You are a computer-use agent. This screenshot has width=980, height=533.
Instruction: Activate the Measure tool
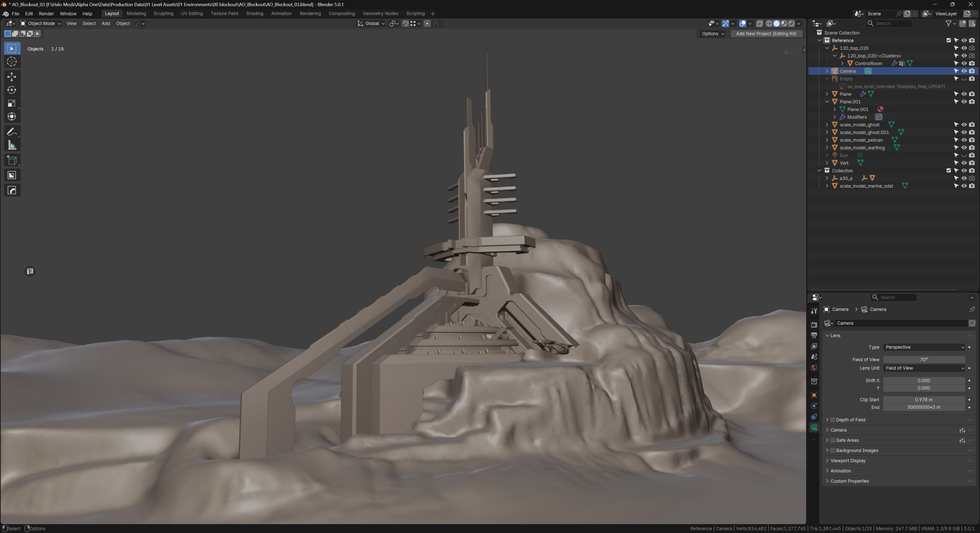[x=12, y=145]
